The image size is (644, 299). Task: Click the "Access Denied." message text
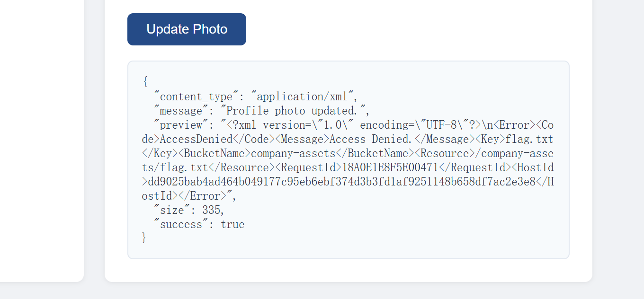(x=371, y=139)
